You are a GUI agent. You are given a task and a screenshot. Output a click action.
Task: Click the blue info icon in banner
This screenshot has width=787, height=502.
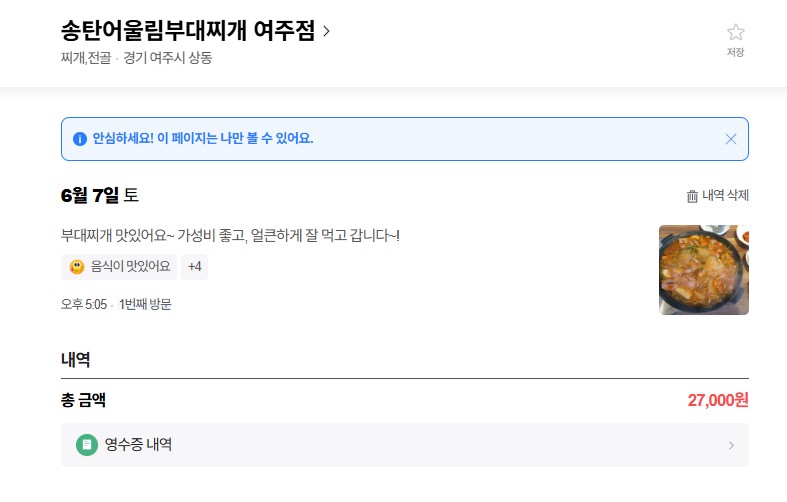(x=80, y=139)
